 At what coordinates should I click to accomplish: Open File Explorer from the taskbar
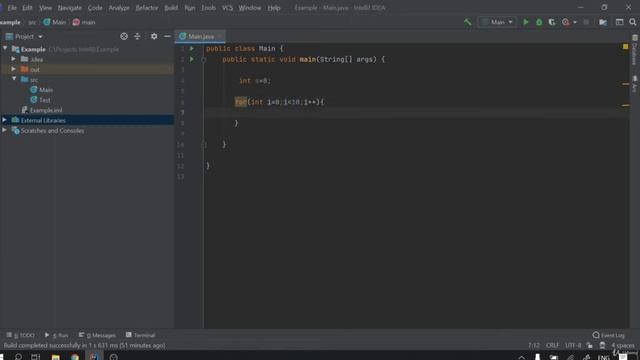point(56,357)
